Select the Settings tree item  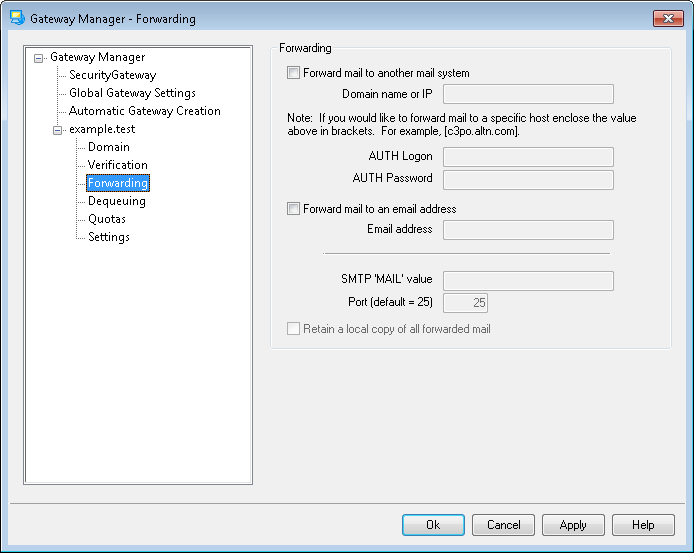coord(108,237)
